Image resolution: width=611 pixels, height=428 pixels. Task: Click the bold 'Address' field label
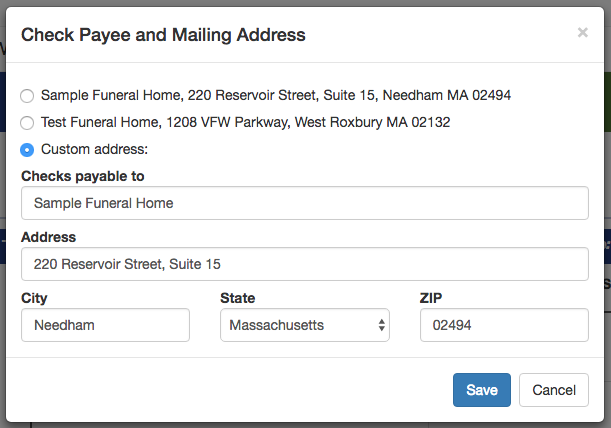click(x=48, y=237)
